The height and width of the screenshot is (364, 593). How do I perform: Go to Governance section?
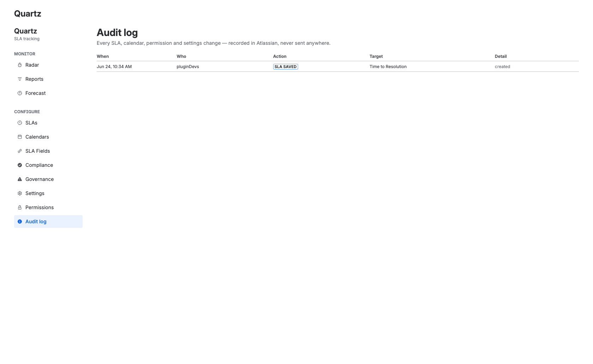(48, 179)
